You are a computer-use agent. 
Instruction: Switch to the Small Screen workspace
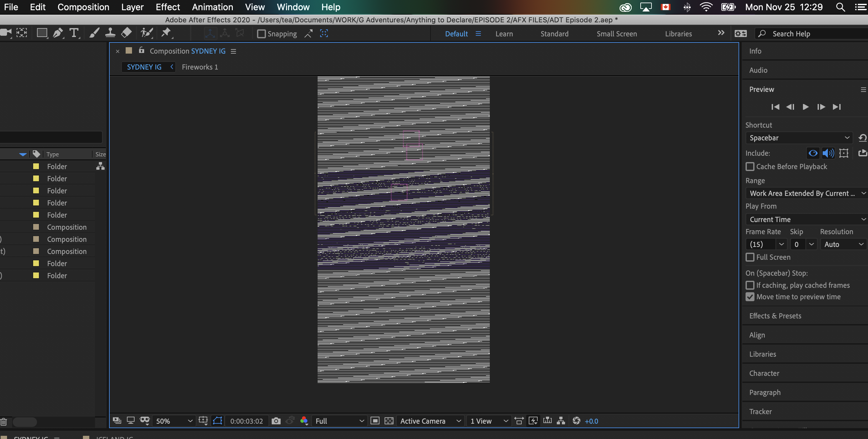[616, 34]
